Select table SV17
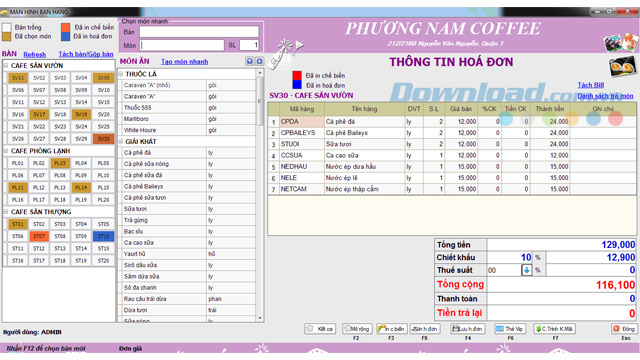 click(39, 114)
